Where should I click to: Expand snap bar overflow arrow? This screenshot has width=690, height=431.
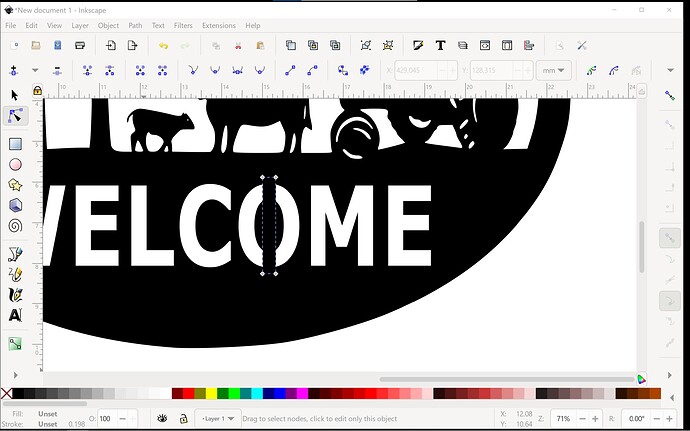[x=670, y=375]
